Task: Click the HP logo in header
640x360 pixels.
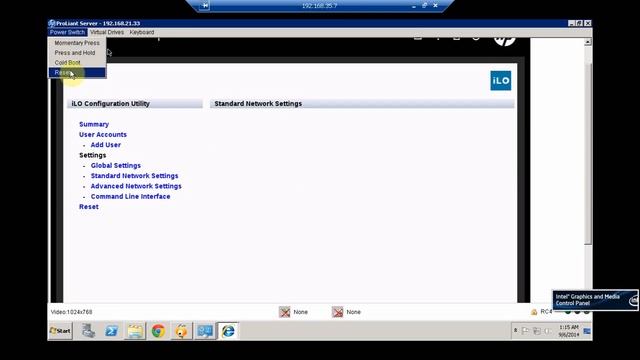Action: click(504, 41)
